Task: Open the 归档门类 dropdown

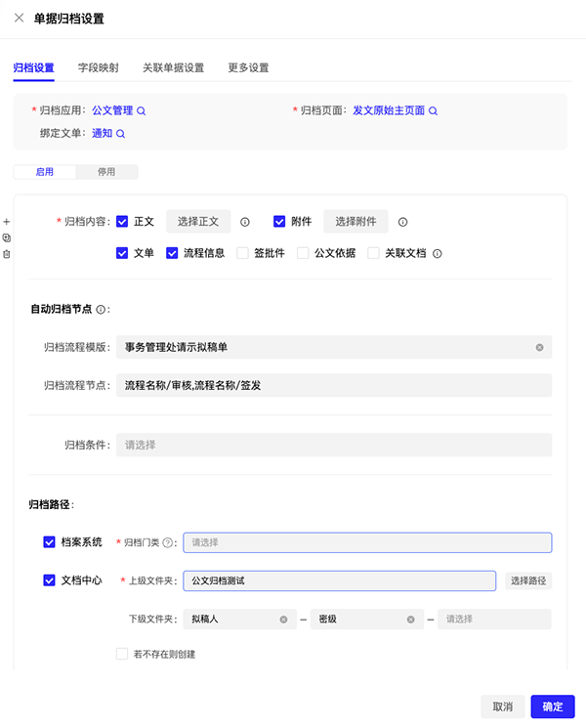Action: (x=367, y=542)
